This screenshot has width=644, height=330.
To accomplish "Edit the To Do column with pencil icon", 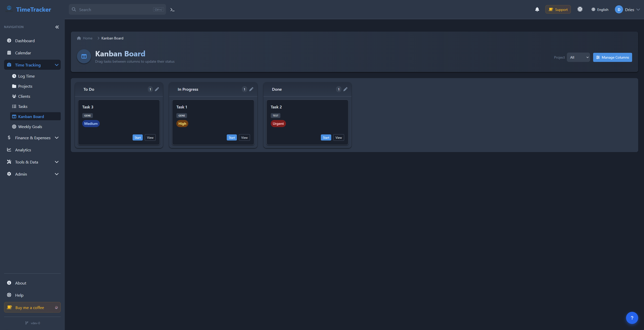I will (157, 89).
